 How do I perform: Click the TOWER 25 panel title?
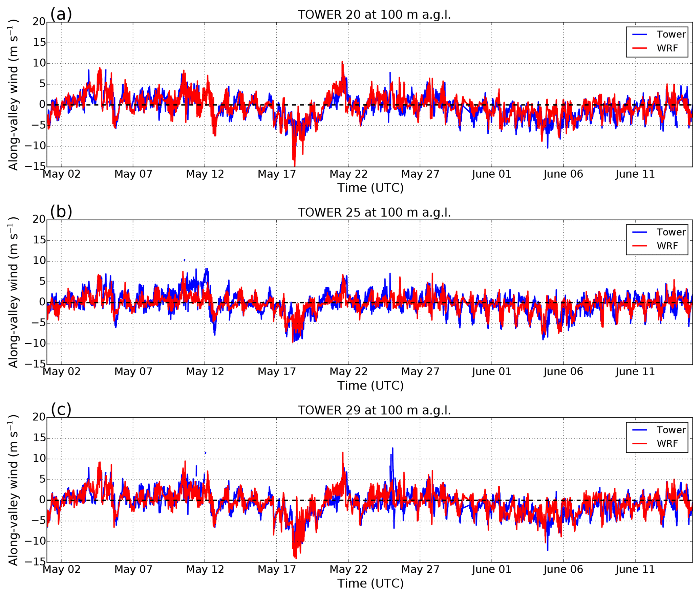click(374, 213)
